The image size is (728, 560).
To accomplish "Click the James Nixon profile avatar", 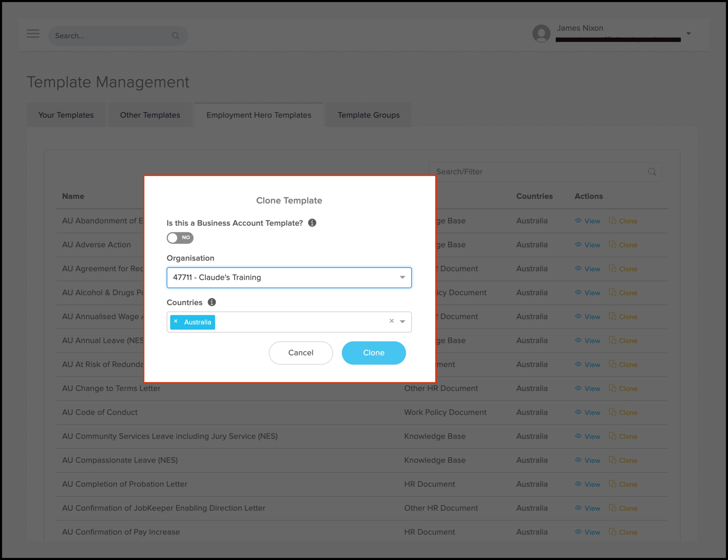I will [x=541, y=33].
